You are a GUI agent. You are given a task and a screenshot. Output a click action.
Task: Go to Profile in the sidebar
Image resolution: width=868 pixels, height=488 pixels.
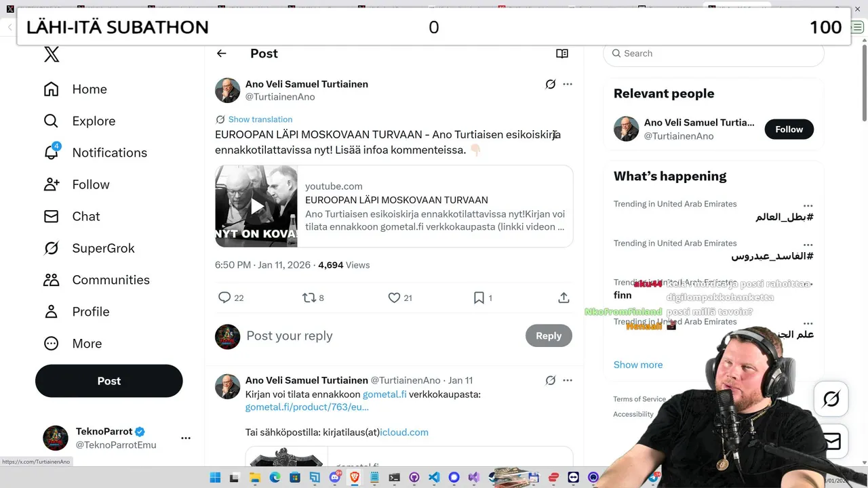pos(76,312)
